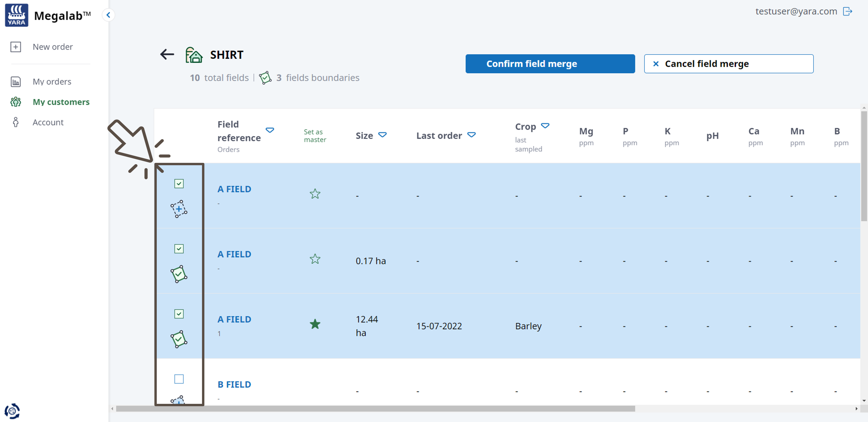Screen dimensions: 868x422
Task: Collapse the sidebar with chevron button
Action: coord(108,15)
